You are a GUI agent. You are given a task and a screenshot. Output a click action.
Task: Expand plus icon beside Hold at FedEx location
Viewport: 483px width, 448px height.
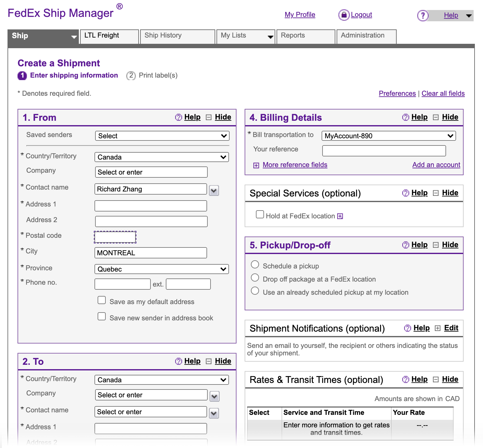tap(340, 216)
